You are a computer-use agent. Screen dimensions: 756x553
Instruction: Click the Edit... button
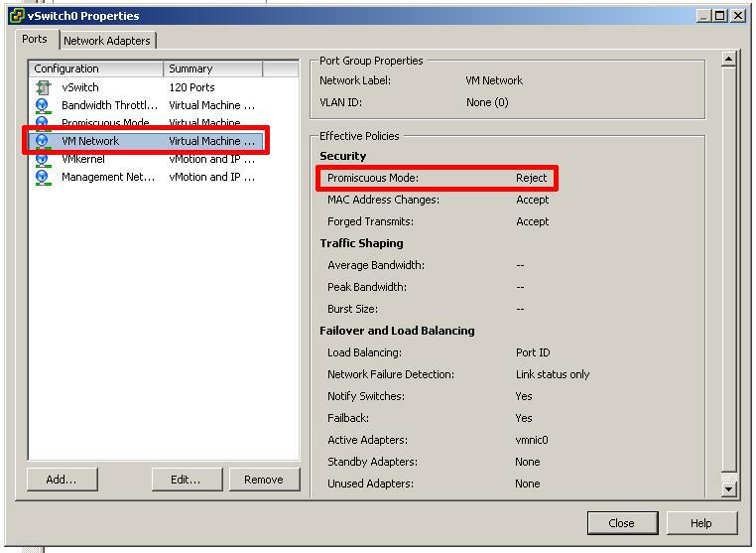point(188,480)
